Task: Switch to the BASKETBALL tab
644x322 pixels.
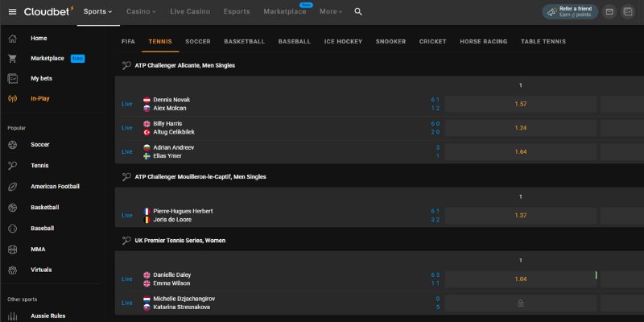Action: [245, 42]
